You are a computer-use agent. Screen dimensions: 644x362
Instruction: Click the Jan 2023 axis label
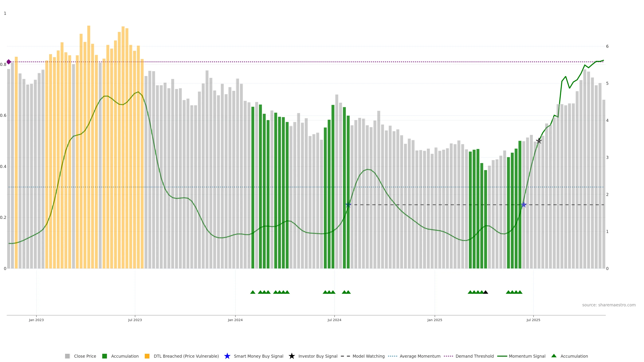[x=36, y=320]
